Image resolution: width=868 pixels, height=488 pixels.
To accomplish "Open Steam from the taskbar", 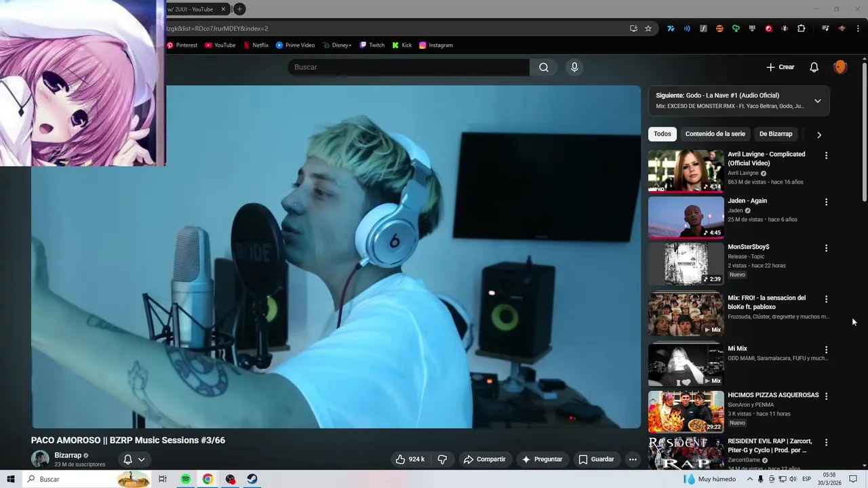I will coord(252,479).
